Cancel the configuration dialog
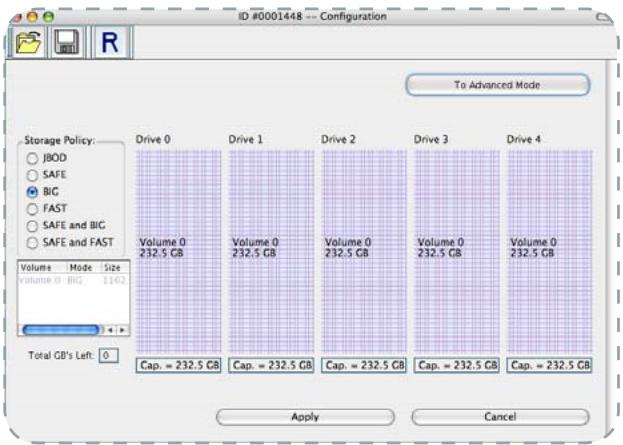 pos(500,417)
